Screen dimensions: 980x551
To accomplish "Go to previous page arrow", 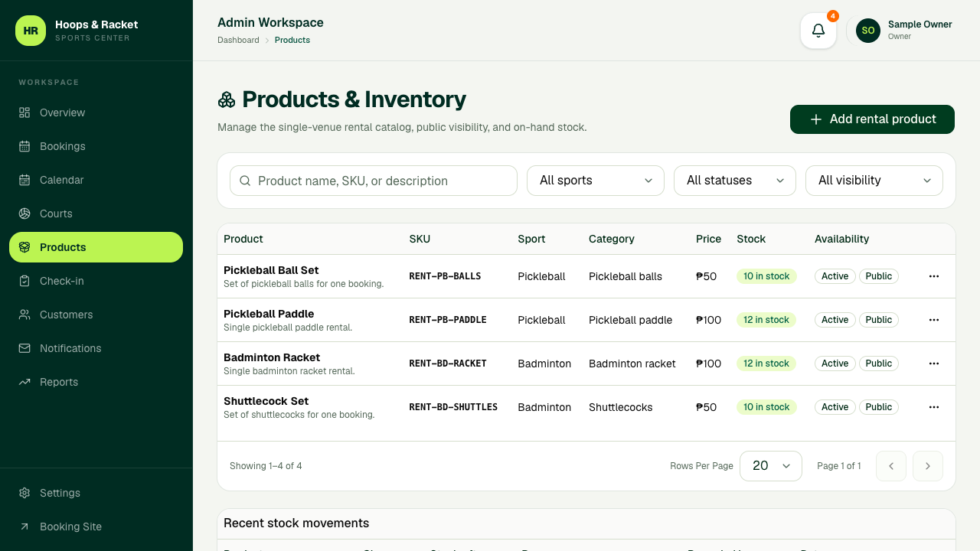I will point(891,466).
